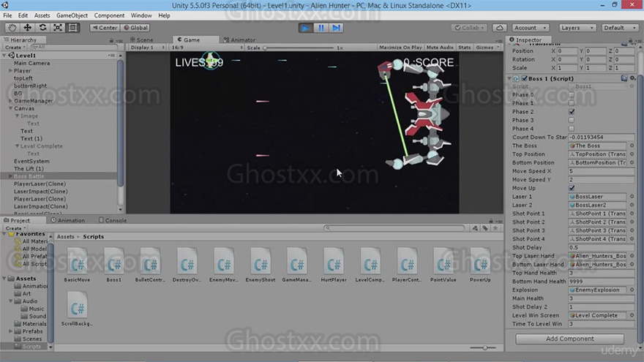
Task: Open the File menu
Action: (7, 15)
